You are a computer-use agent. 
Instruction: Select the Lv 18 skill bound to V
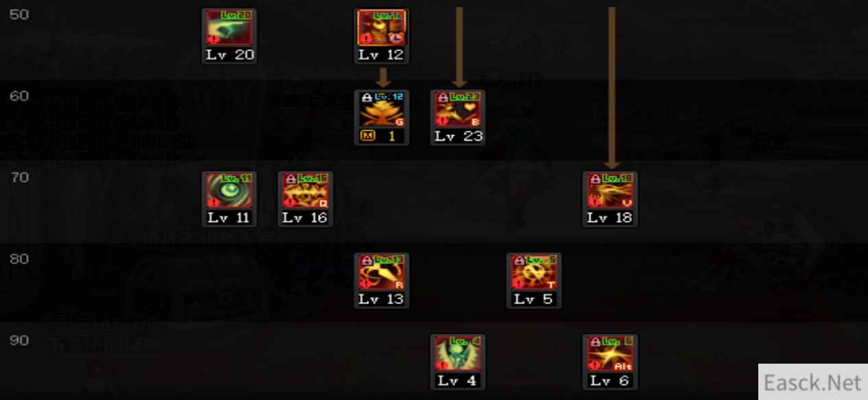pyautogui.click(x=610, y=191)
